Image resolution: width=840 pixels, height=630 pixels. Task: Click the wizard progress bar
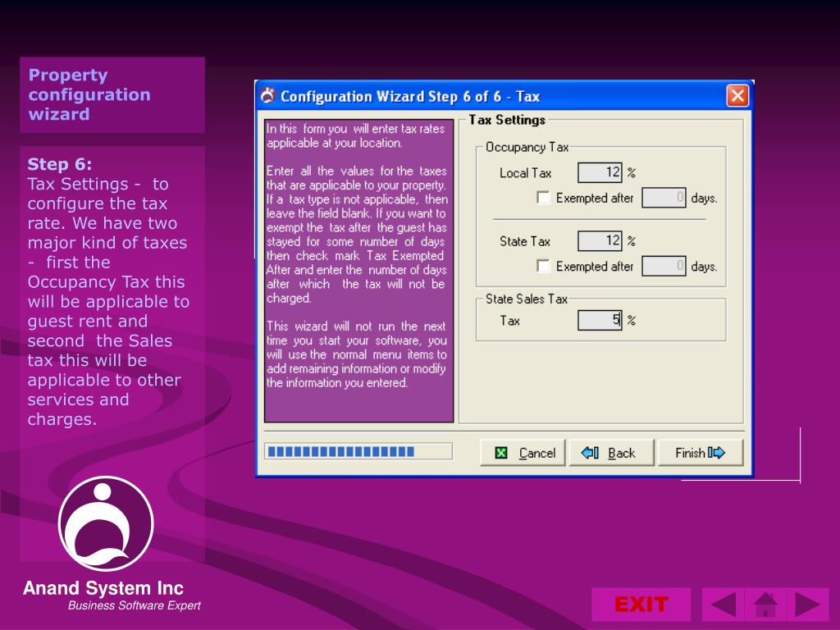coord(358,452)
